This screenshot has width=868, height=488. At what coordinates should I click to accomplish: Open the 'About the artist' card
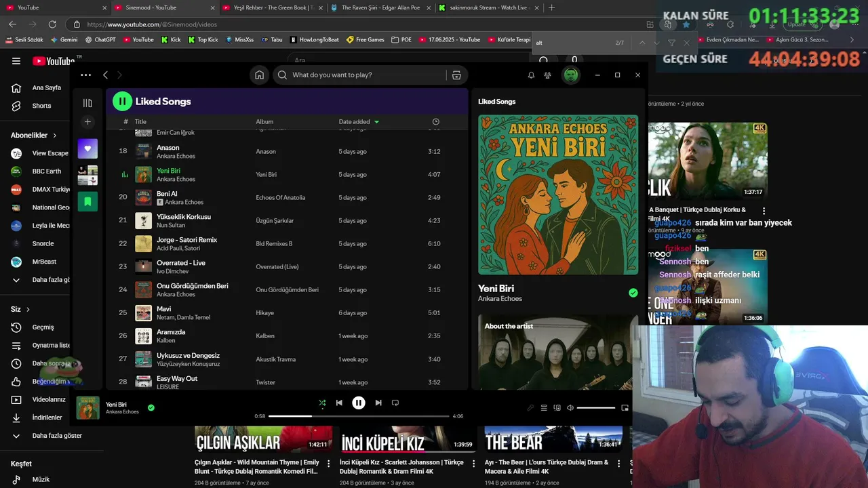pos(558,352)
